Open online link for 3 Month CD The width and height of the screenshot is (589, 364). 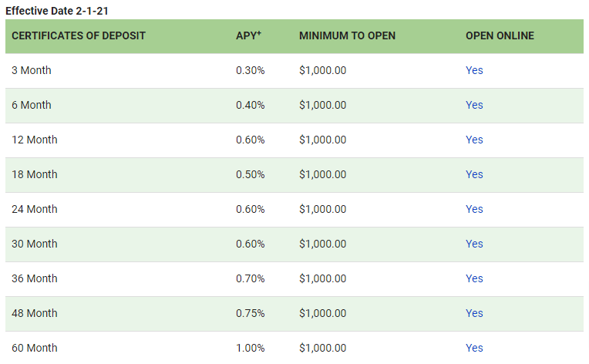(x=474, y=70)
